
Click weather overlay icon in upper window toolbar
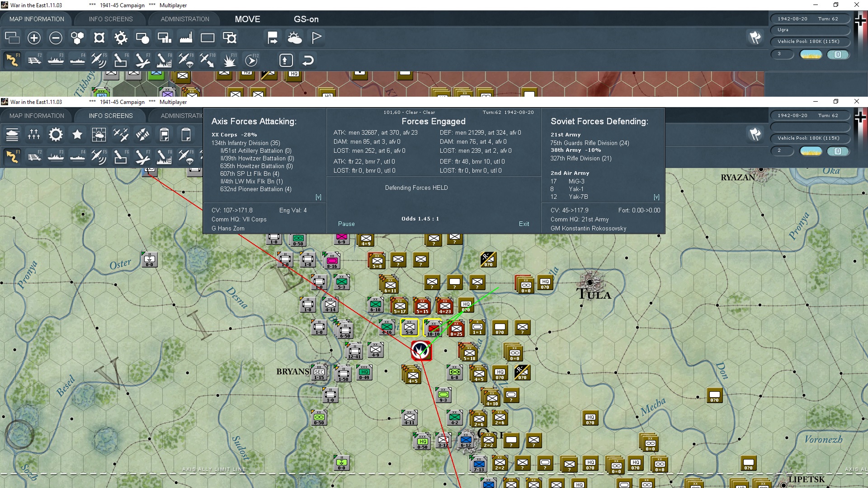(295, 38)
